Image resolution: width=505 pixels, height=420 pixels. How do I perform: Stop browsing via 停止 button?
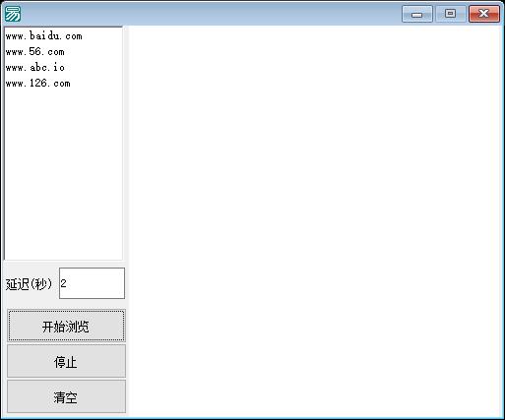66,361
